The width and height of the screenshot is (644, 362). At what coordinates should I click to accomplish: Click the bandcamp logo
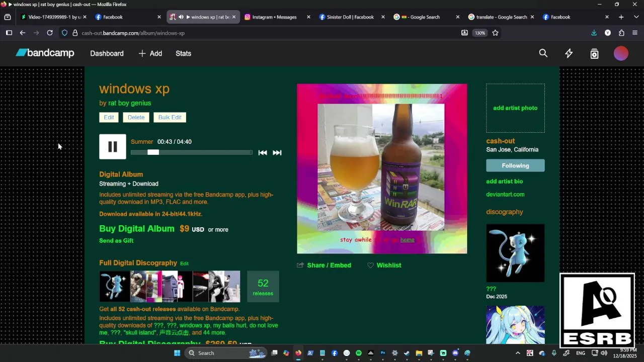45,53
